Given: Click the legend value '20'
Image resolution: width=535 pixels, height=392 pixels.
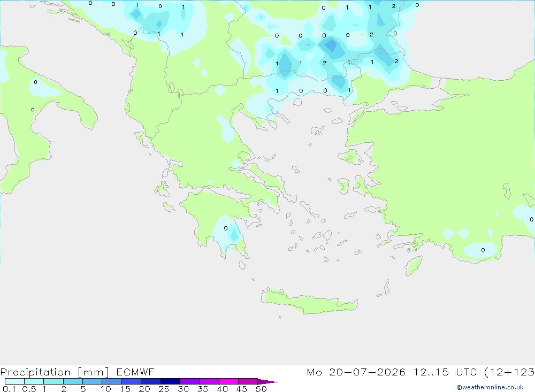Looking at the screenshot, I should tap(144, 389).
